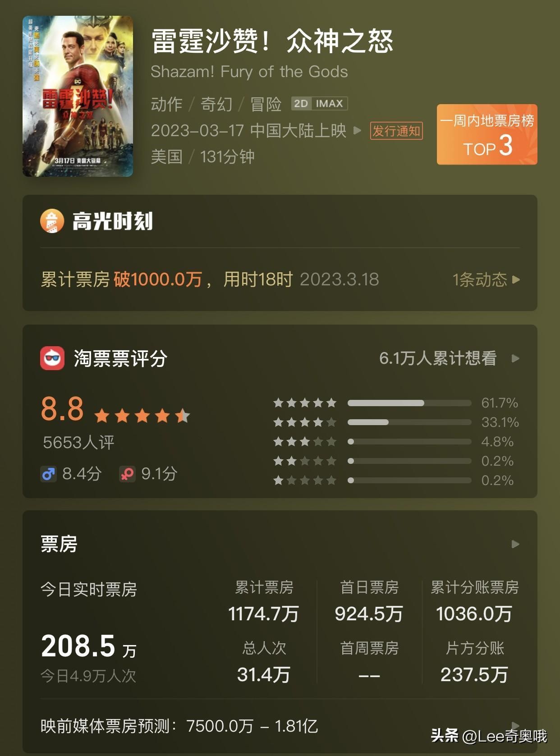Viewport: 560px width, 756px height.
Task: Tap the IMAX format badge
Action: point(330,104)
